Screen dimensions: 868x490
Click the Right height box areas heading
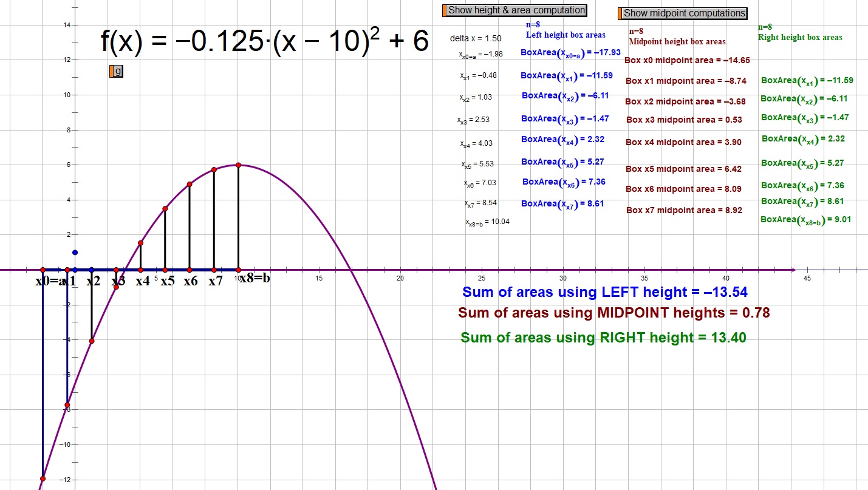coord(800,37)
